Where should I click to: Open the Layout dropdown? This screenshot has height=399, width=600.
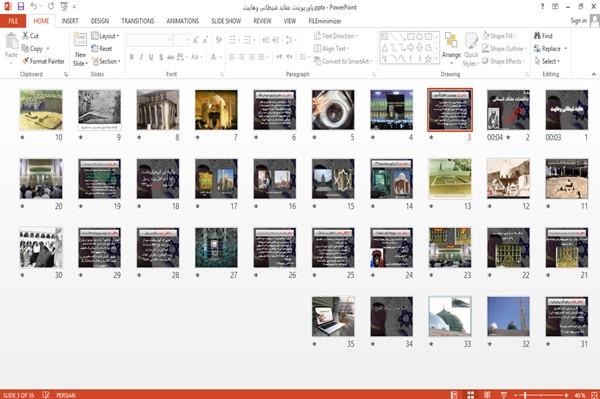[106, 36]
